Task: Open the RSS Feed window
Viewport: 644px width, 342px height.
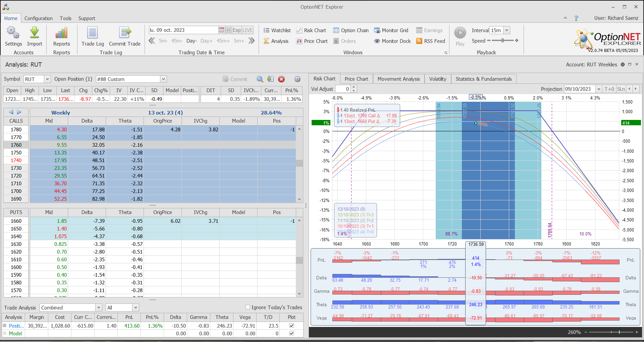Action: 431,41
